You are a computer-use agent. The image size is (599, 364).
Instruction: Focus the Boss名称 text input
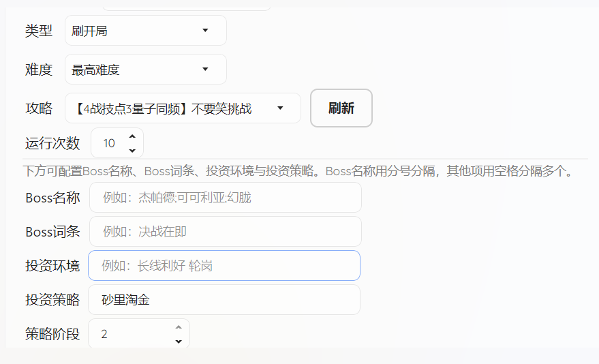click(225, 198)
